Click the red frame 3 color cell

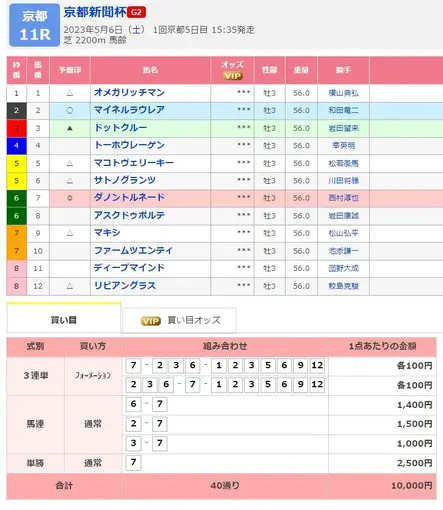[16, 128]
